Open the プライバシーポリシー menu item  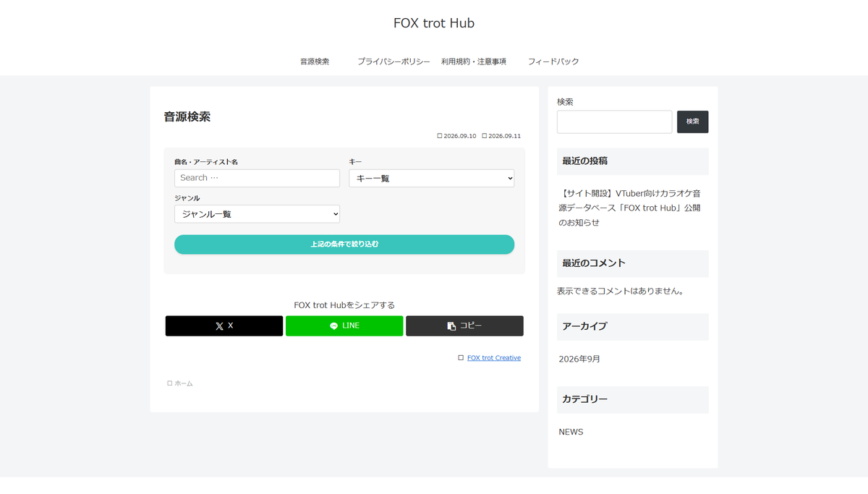393,61
